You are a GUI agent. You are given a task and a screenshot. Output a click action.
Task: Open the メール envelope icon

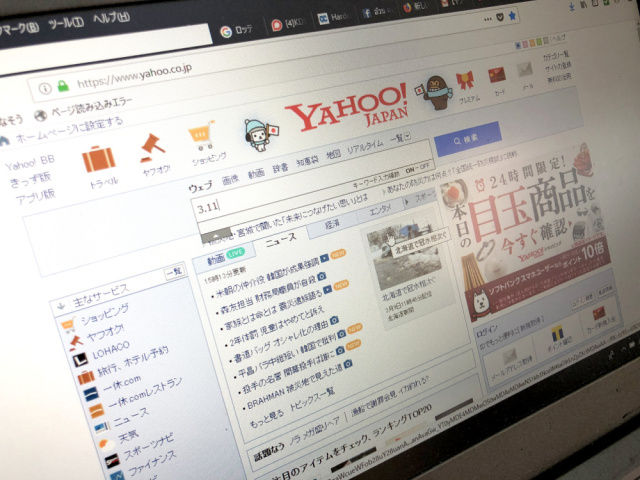coord(525,70)
